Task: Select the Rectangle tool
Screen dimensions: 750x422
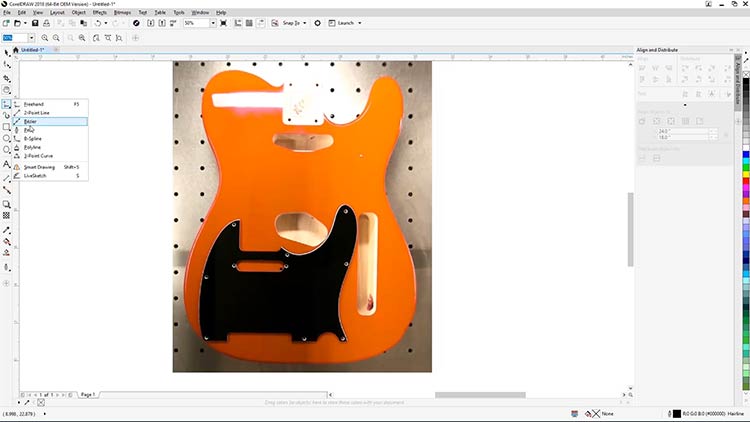Action: (6, 127)
